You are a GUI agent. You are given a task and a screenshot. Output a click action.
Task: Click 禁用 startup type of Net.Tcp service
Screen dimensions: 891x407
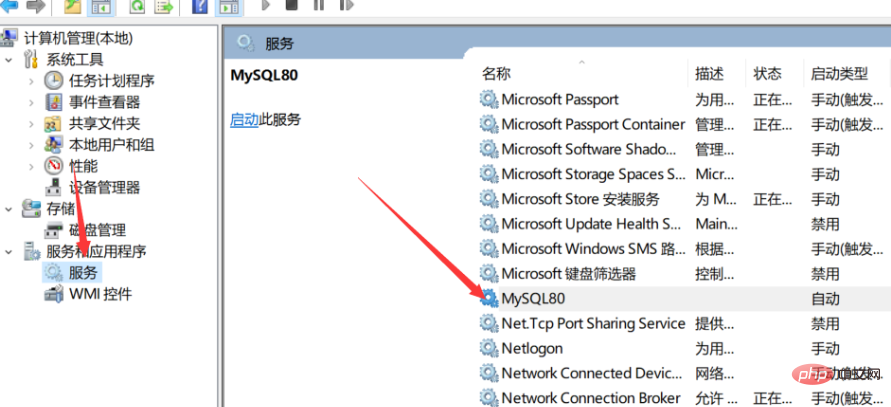click(825, 323)
